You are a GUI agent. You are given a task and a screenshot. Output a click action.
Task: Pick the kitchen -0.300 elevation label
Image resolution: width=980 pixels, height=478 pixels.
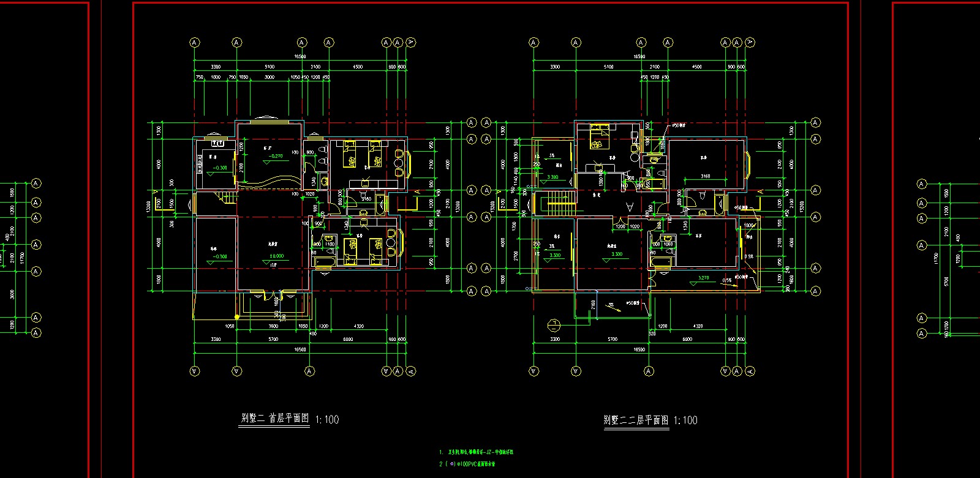pos(219,168)
